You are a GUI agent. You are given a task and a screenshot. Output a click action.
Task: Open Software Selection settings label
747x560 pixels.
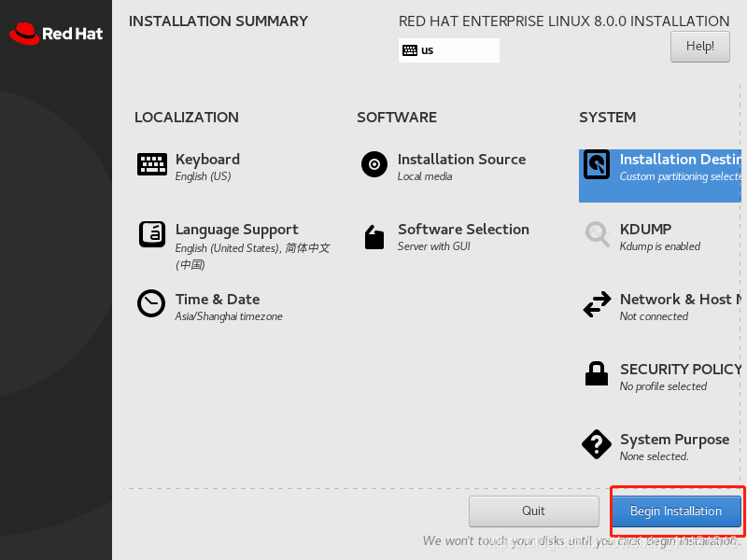(x=463, y=229)
